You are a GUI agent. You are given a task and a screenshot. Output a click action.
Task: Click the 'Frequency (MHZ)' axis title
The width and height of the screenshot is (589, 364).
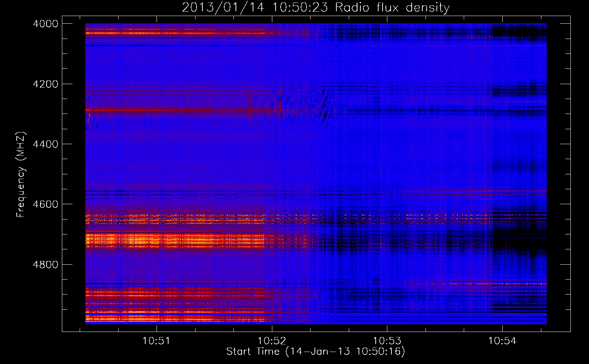click(21, 175)
